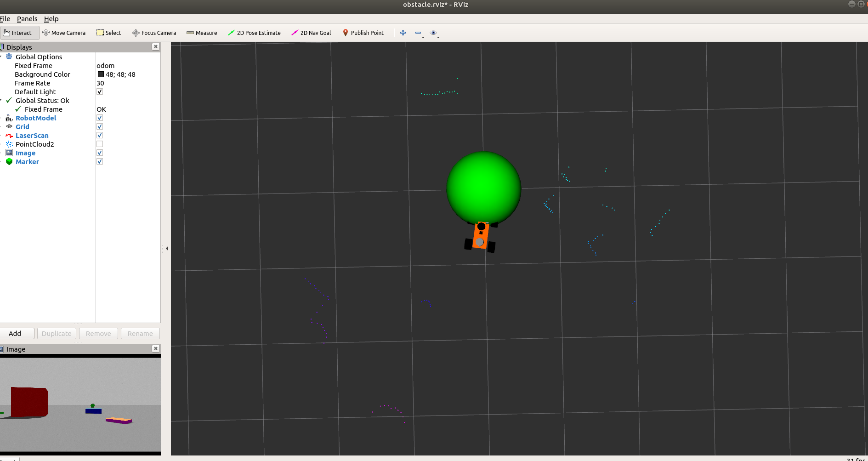This screenshot has width=868, height=461.
Task: Select the Interact tool
Action: click(19, 33)
